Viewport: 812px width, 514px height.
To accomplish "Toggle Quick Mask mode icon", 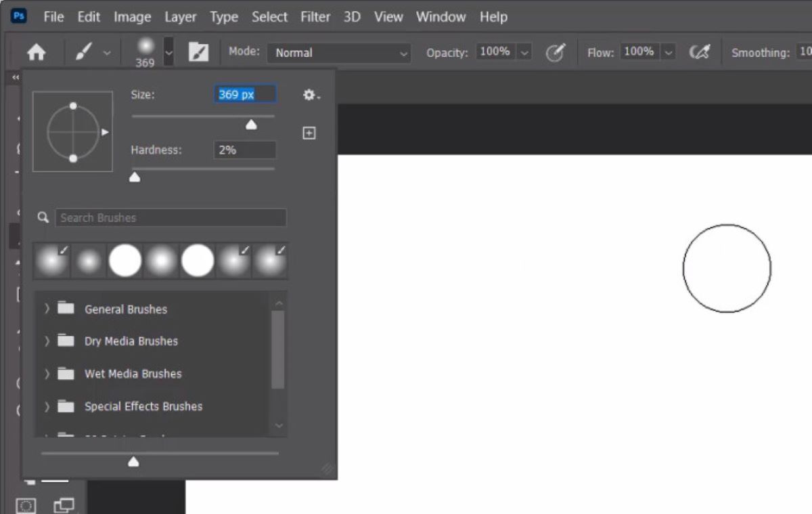I will click(26, 505).
